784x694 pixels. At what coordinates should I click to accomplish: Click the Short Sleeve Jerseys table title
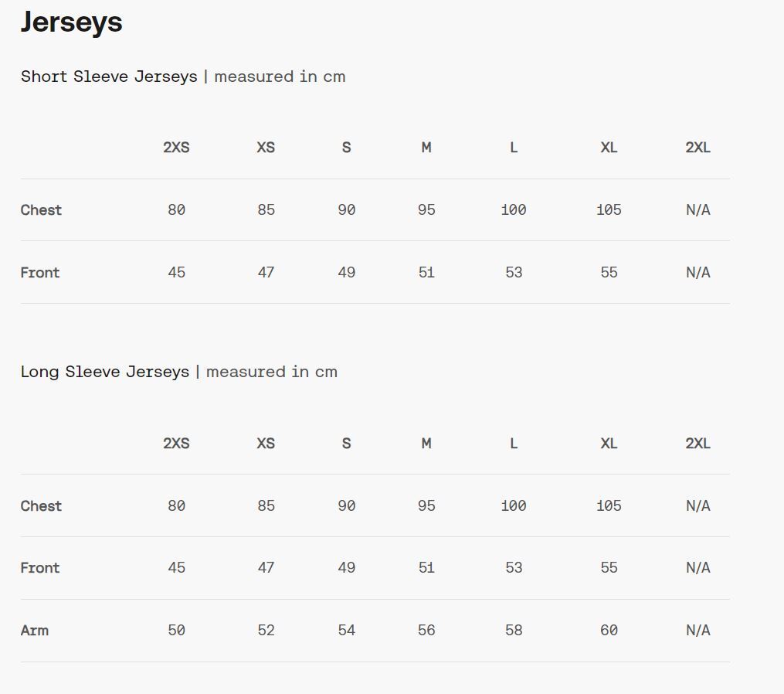pos(109,77)
